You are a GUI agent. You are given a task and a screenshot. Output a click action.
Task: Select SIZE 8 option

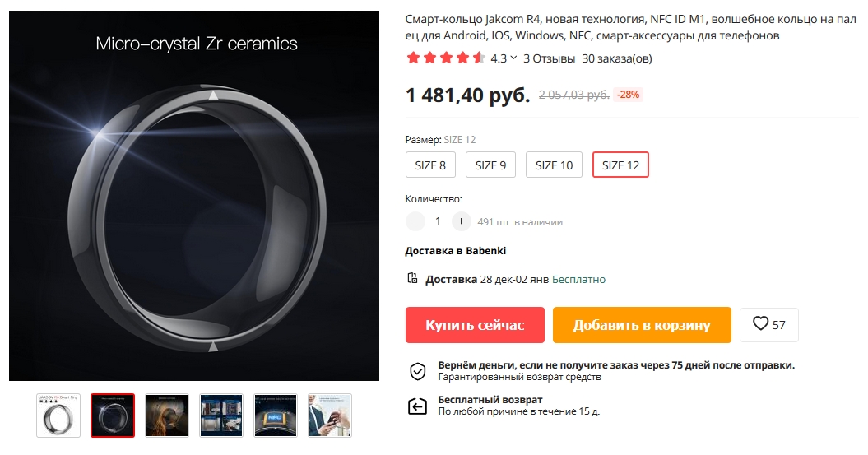tap(430, 165)
